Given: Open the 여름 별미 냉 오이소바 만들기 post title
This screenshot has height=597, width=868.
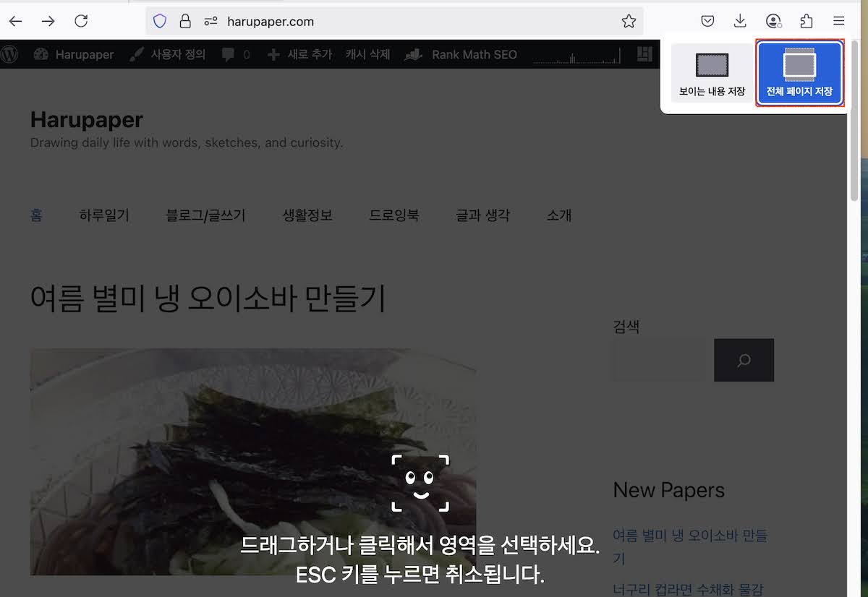Looking at the screenshot, I should coord(208,298).
